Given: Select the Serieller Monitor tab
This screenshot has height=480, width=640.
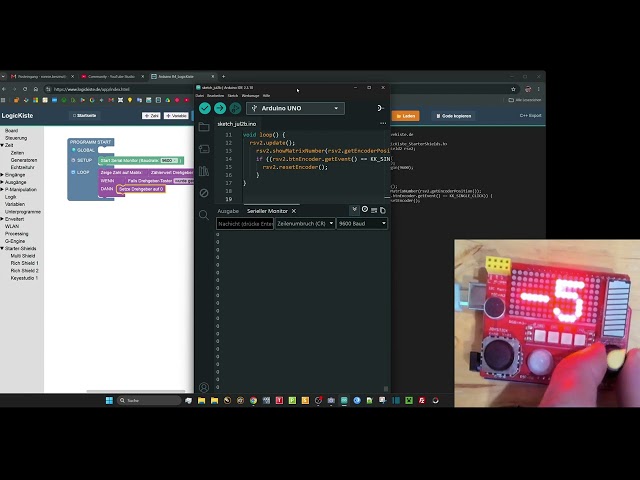Looking at the screenshot, I should 267,211.
